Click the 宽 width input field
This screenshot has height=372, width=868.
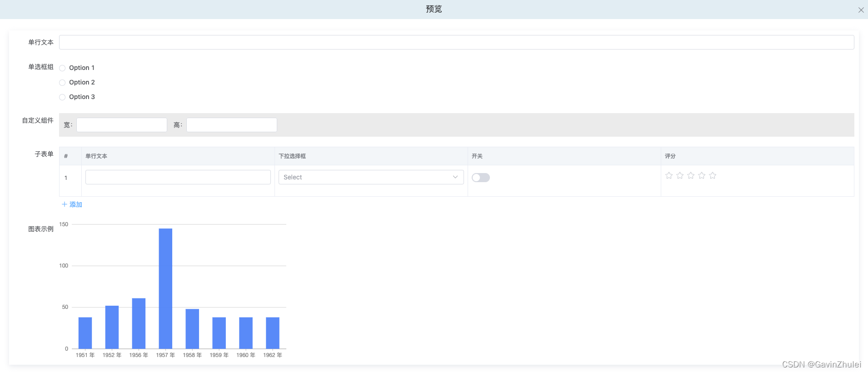[x=122, y=125]
